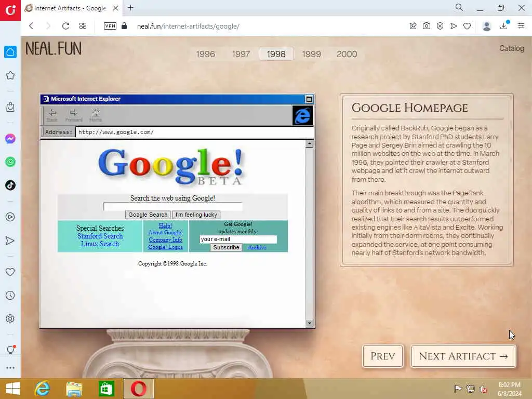
Task: Open the Google! Logos link
Action: click(165, 247)
